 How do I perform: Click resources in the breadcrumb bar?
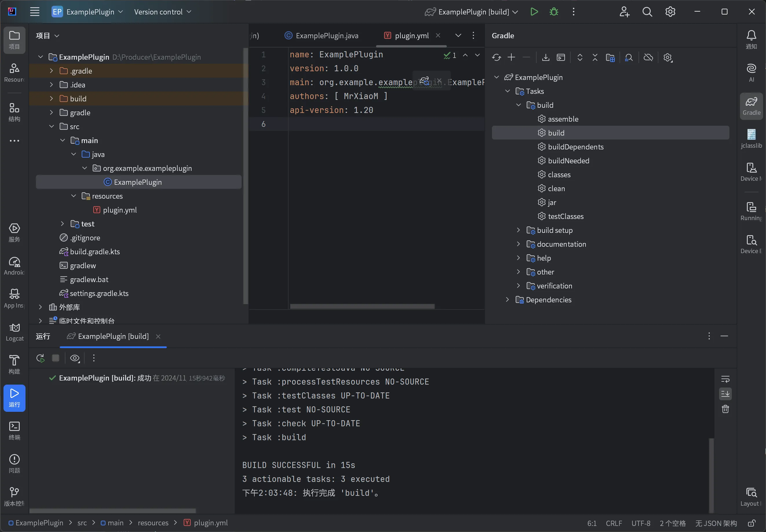click(x=153, y=523)
